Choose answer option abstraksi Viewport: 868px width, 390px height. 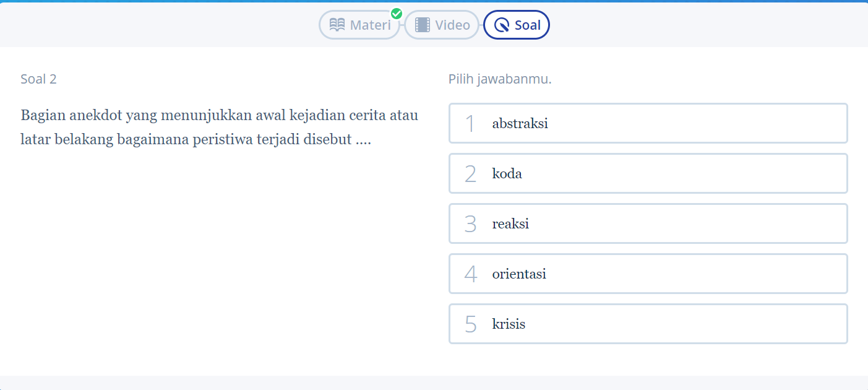648,123
